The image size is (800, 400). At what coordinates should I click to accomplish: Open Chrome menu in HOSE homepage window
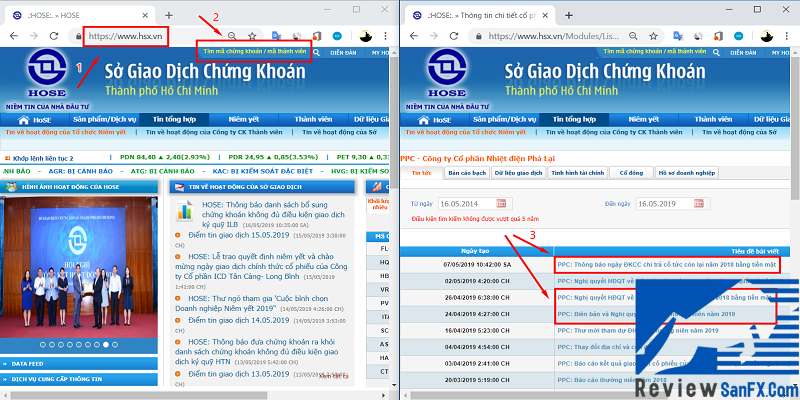[x=385, y=36]
